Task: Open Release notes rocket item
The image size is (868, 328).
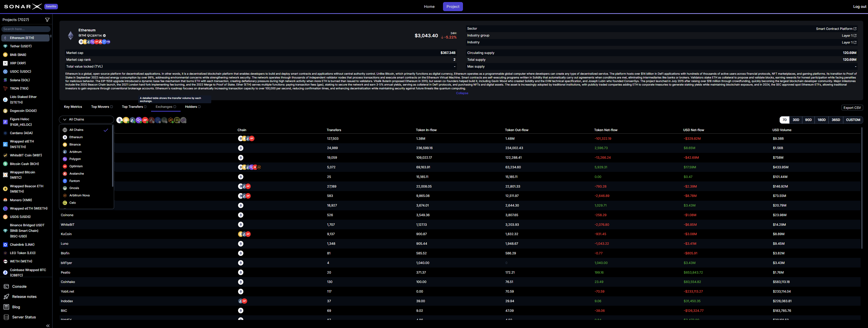Action: [x=24, y=297]
